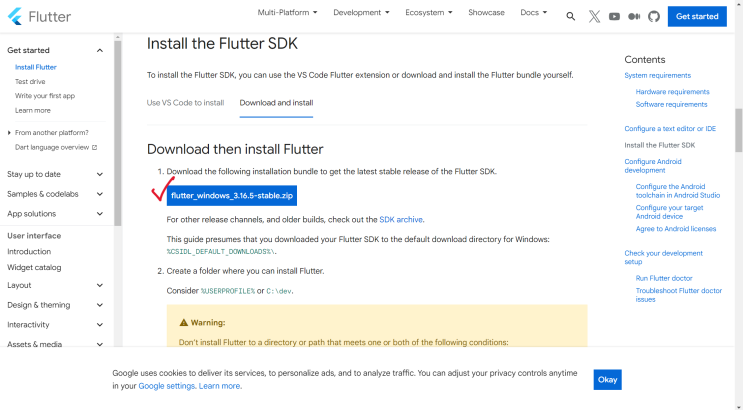Open the Showcase menu item
Screen dimensions: 743x410
tap(486, 13)
